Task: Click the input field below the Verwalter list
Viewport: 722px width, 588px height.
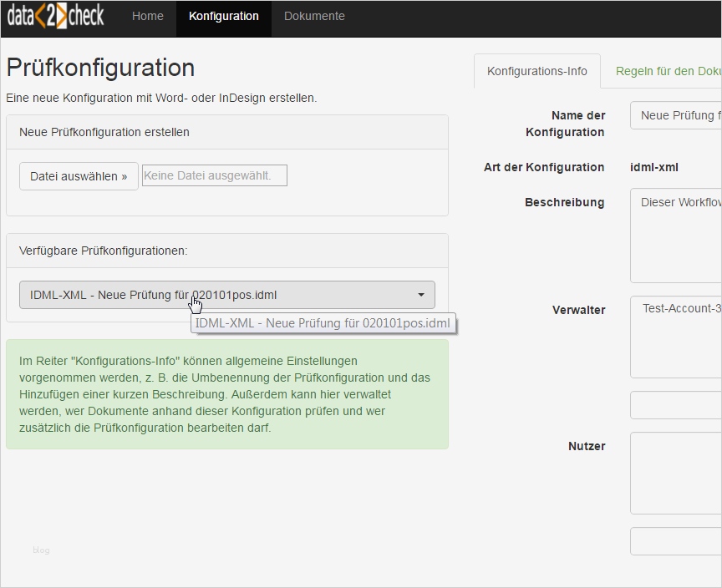Action: [x=677, y=405]
